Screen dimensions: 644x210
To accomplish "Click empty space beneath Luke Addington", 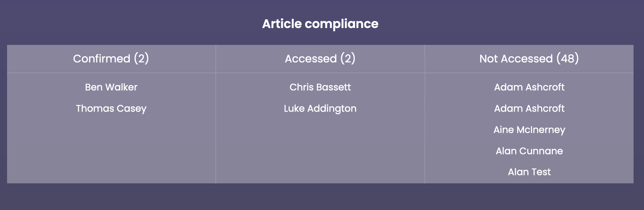I will pyautogui.click(x=320, y=149).
